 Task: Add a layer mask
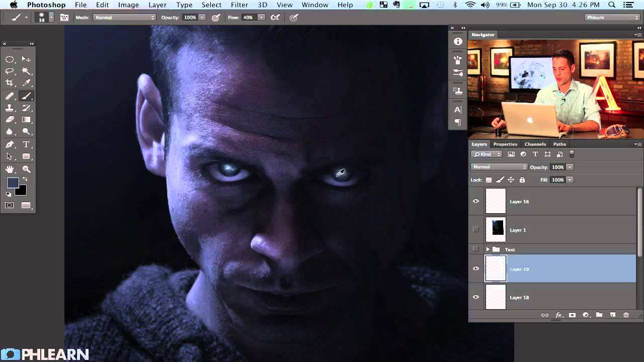click(572, 315)
